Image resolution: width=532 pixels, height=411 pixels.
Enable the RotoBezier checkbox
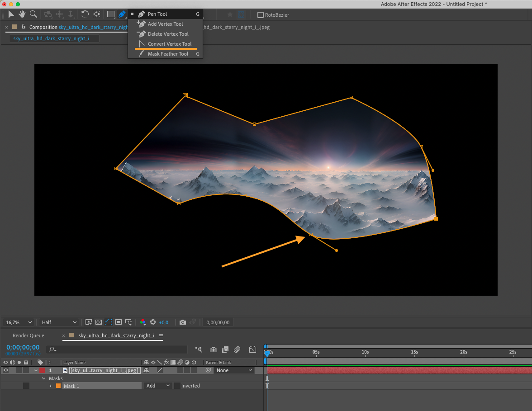click(x=261, y=15)
